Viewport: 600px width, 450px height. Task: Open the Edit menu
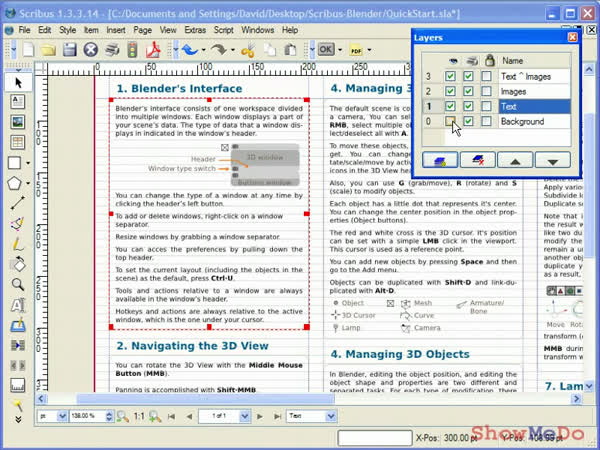(x=44, y=30)
